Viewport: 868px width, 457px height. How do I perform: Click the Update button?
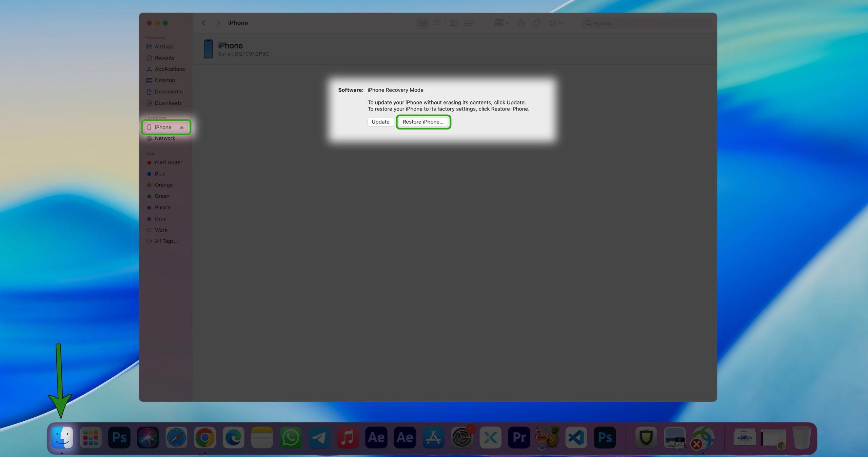click(x=380, y=122)
